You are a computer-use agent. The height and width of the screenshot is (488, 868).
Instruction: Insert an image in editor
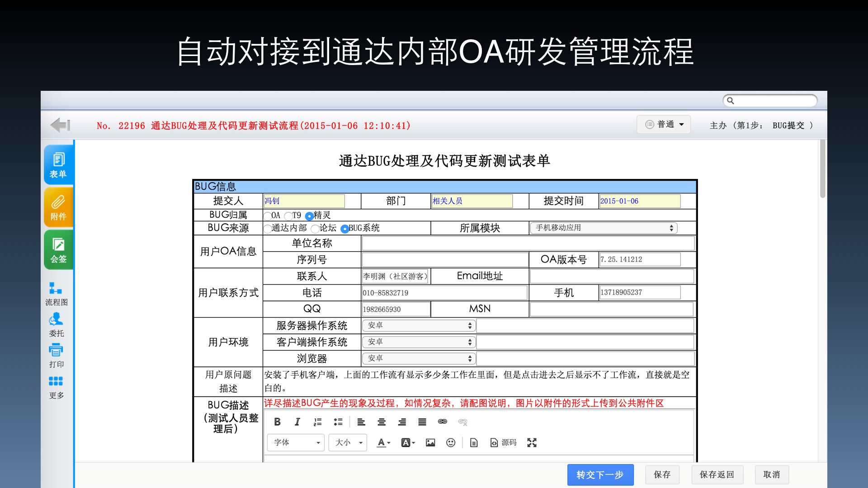[x=430, y=442]
